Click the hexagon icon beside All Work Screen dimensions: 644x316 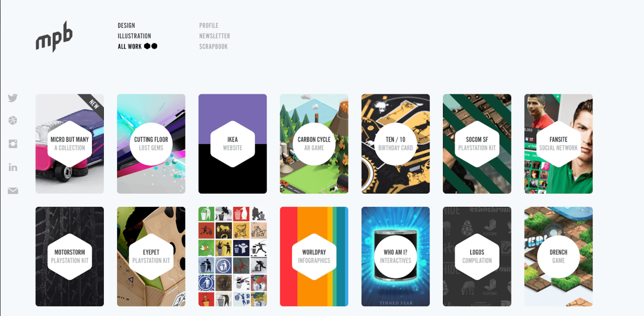coord(147,46)
